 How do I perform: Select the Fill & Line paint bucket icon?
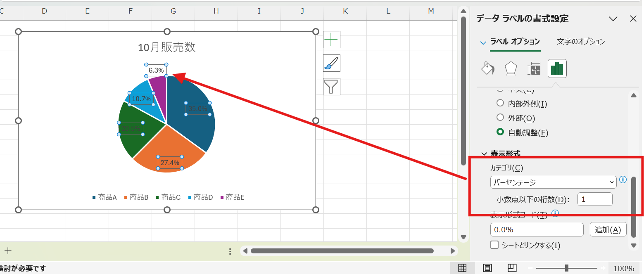(x=488, y=68)
